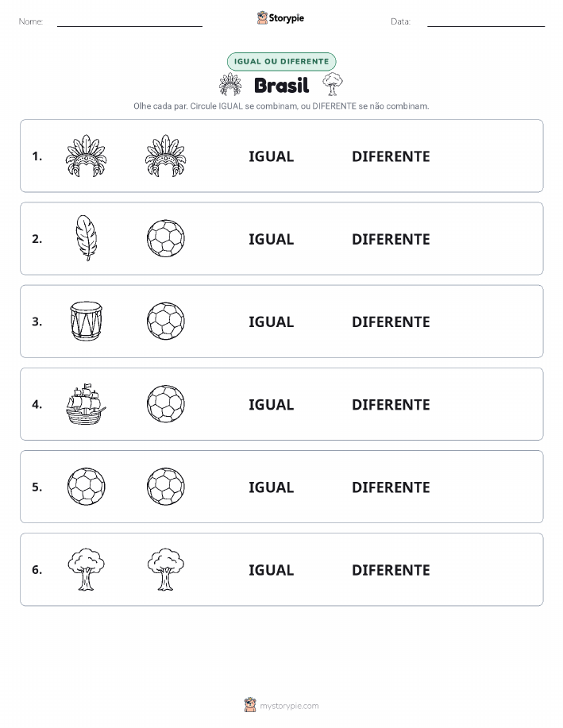Click the left soccer ball in row 5
The width and height of the screenshot is (563, 728).
(x=86, y=486)
